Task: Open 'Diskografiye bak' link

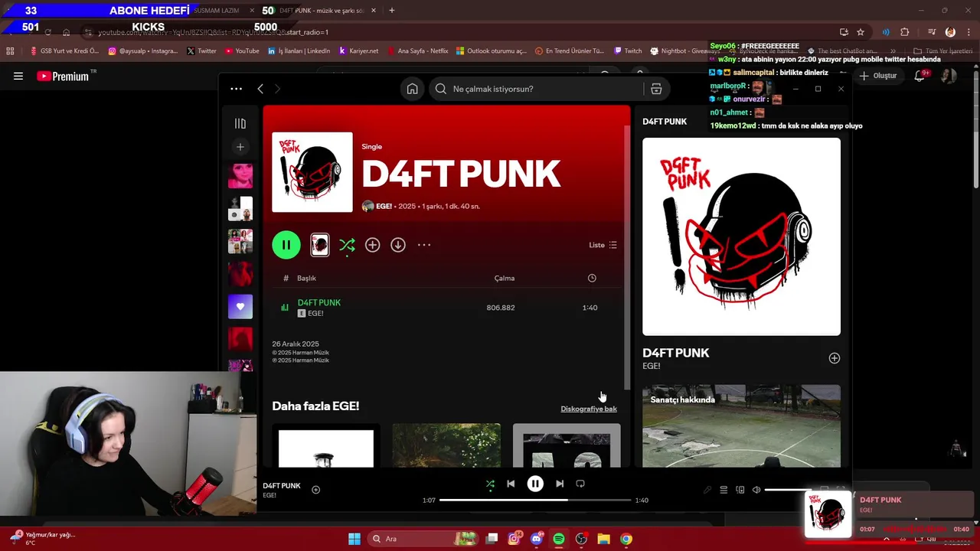Action: [x=589, y=409]
